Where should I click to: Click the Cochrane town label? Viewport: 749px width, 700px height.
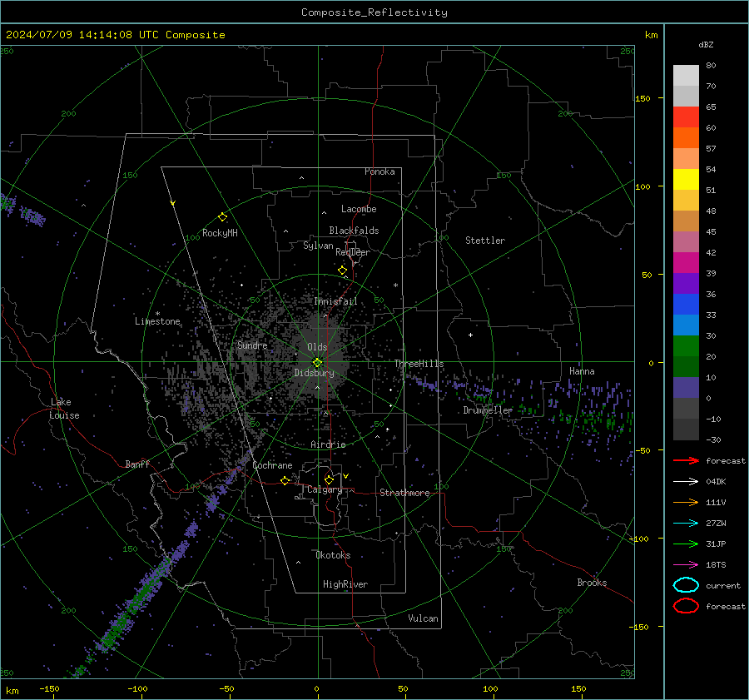[272, 465]
